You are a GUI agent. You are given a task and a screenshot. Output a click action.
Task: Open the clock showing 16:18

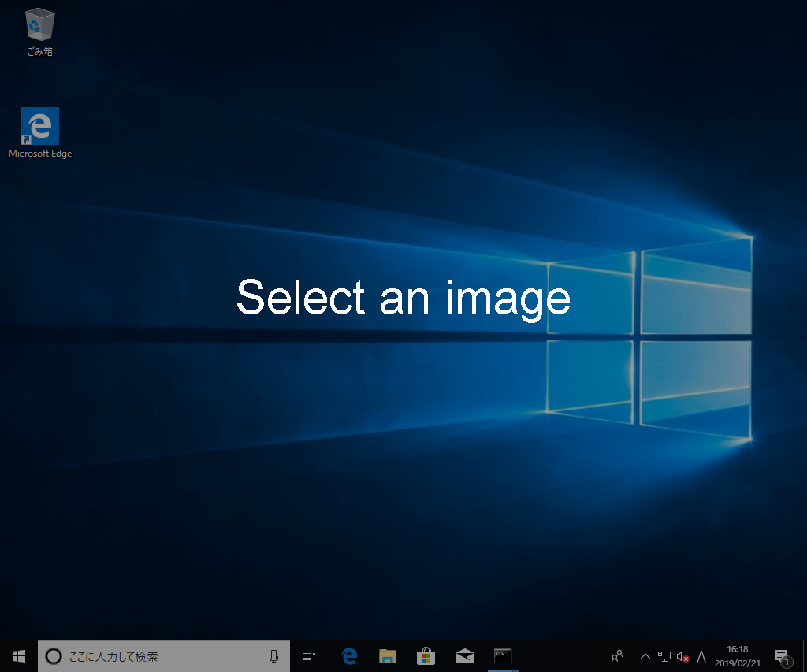737,656
